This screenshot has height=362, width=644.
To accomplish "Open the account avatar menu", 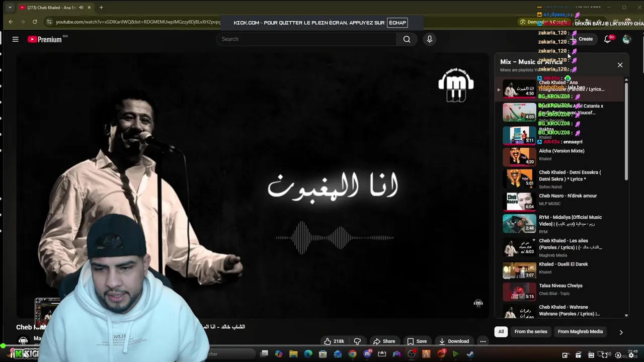I will coord(626,39).
